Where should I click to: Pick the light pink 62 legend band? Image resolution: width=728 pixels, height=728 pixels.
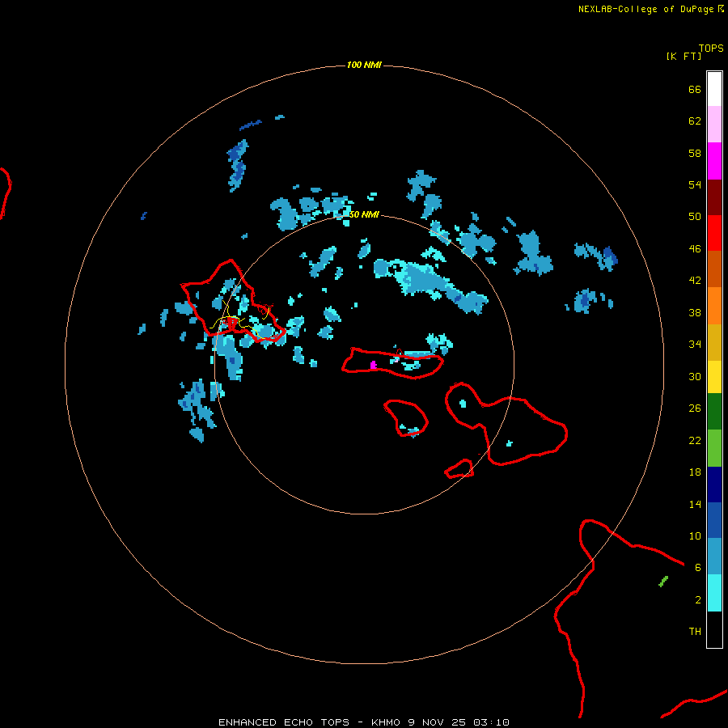click(x=714, y=125)
